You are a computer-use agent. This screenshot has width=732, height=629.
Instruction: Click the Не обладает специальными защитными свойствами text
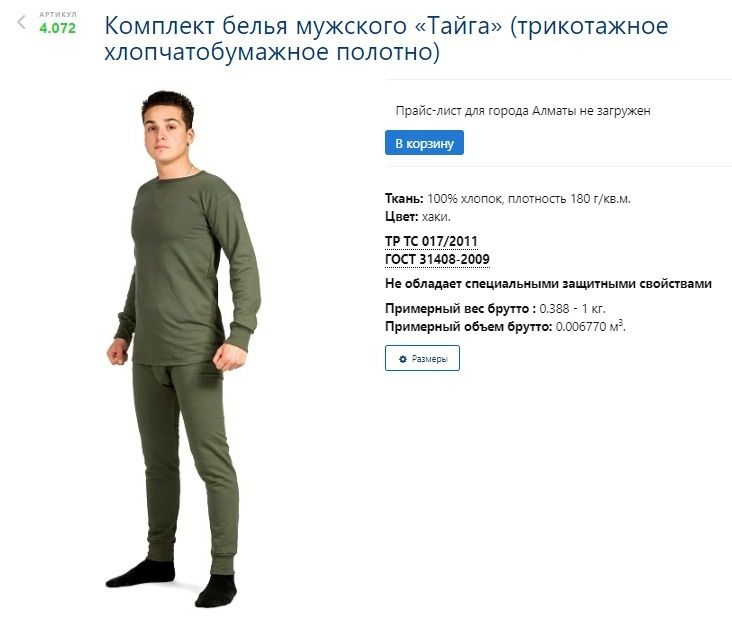pos(548,283)
